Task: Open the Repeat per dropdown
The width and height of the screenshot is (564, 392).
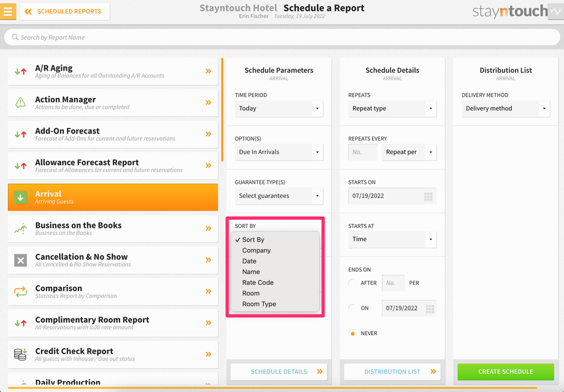Action: tap(409, 152)
